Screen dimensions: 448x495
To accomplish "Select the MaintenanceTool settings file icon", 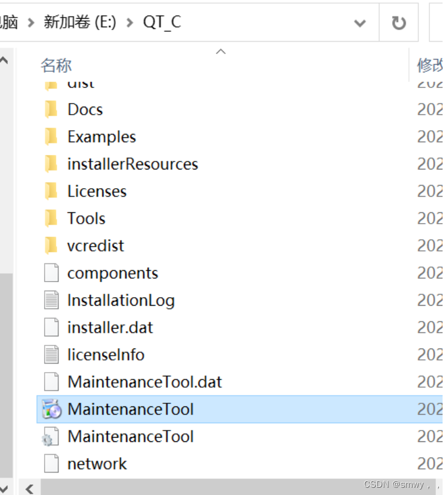I will (x=51, y=436).
